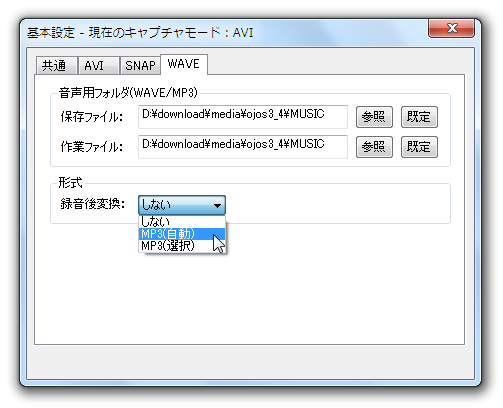Select MP3(自動) in the conversion list

tap(182, 234)
